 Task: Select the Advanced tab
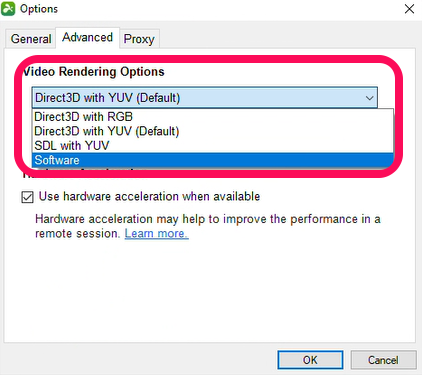click(87, 37)
